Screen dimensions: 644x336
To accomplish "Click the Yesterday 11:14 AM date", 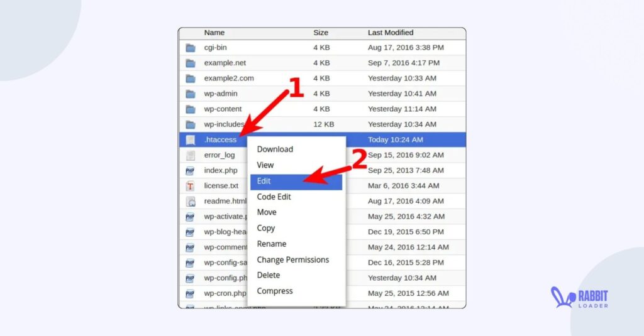I will click(402, 109).
